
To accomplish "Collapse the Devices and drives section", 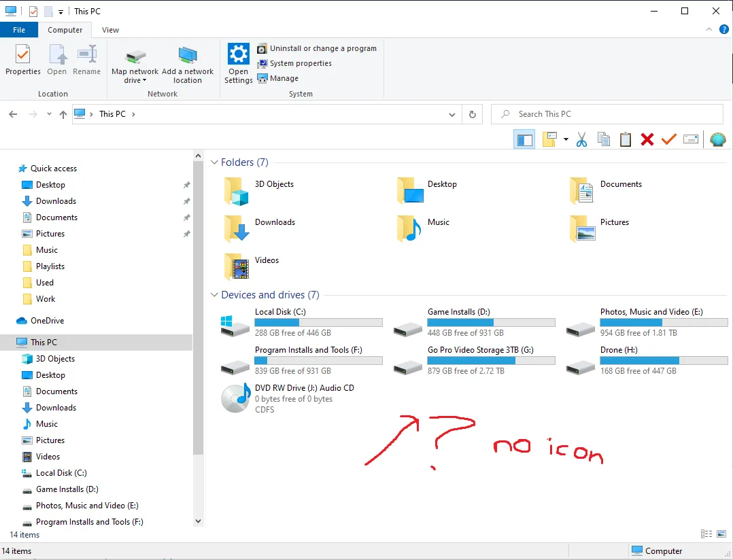I will point(215,295).
